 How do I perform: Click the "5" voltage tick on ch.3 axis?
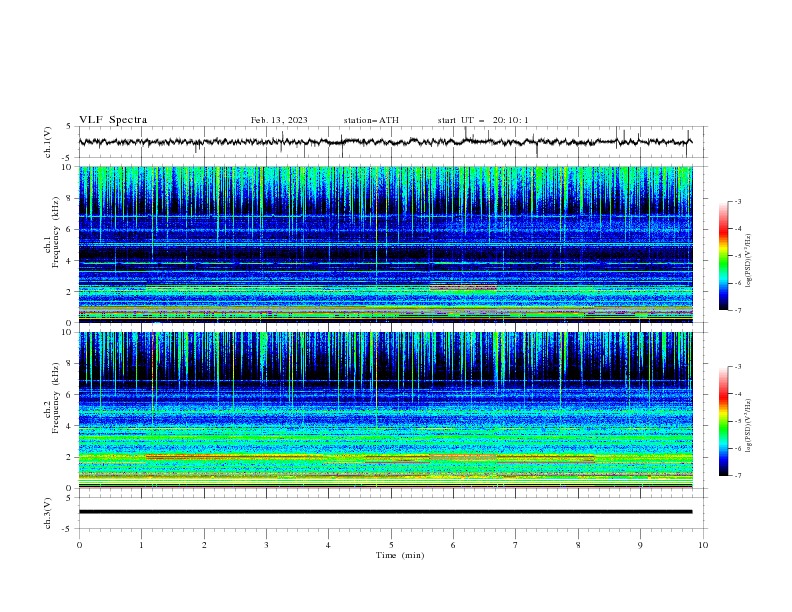[x=69, y=497]
